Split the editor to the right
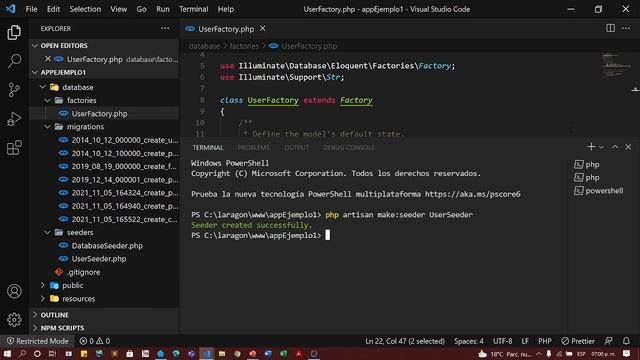 click(610, 28)
